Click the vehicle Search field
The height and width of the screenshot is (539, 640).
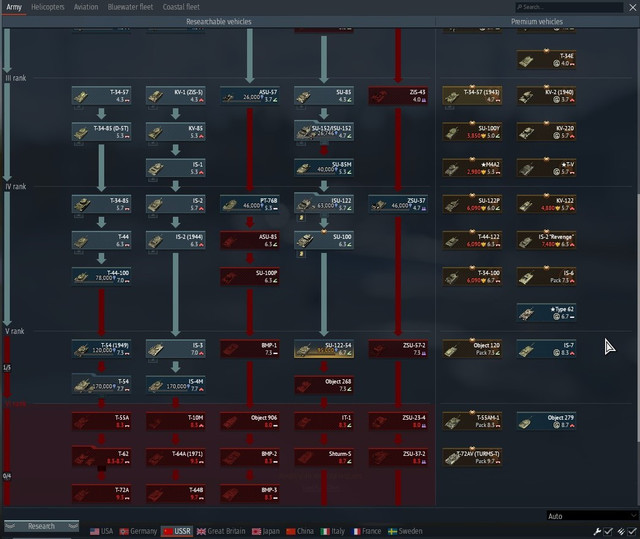pyautogui.click(x=569, y=7)
